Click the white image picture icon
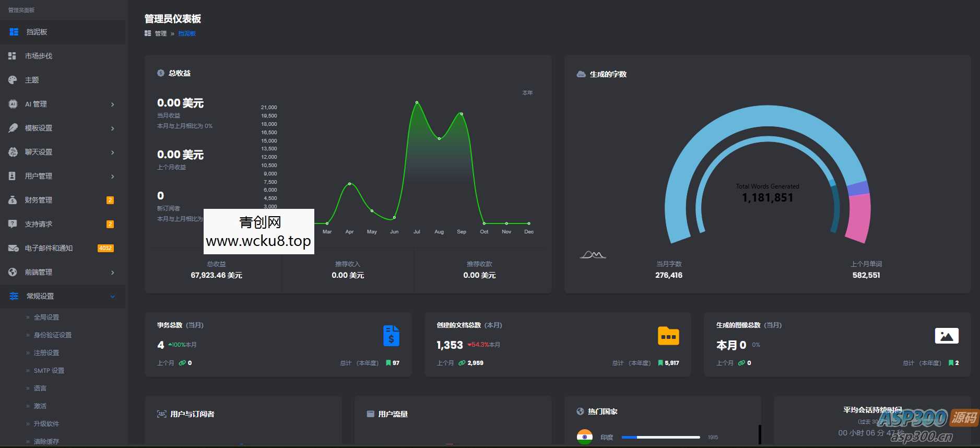This screenshot has height=448, width=980. tap(946, 336)
